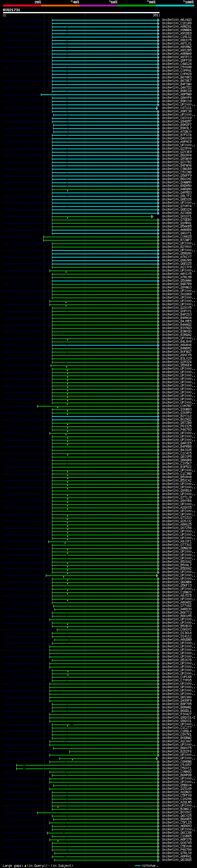197x868 pixels.
Task: Open subject UniRef100_Q6CVZ5
Action: coord(177,816)
